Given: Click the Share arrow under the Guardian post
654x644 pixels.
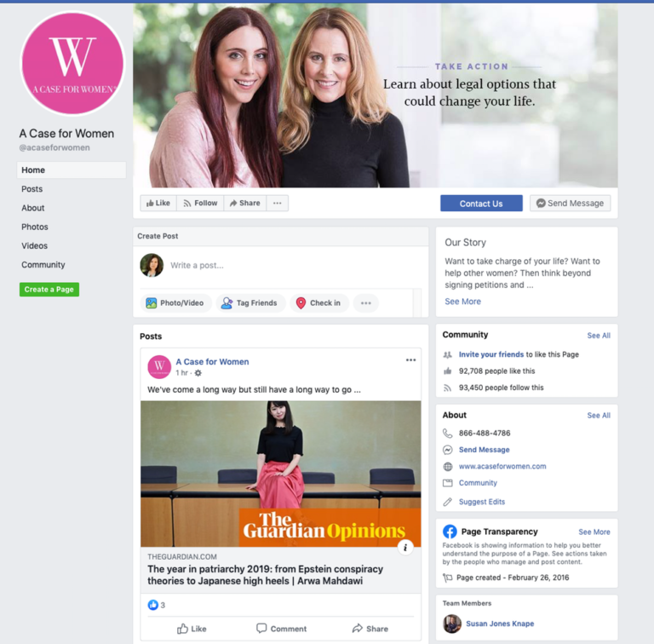Looking at the screenshot, I should pos(358,628).
